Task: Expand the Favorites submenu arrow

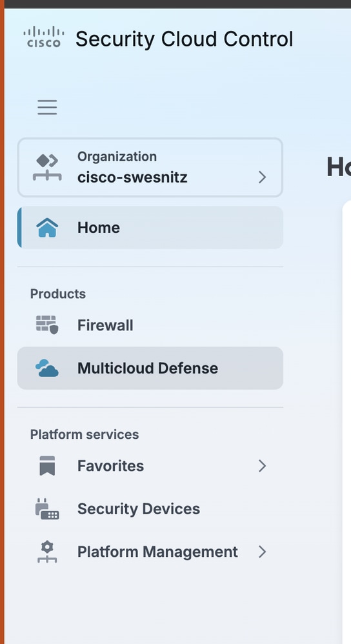Action: (263, 466)
